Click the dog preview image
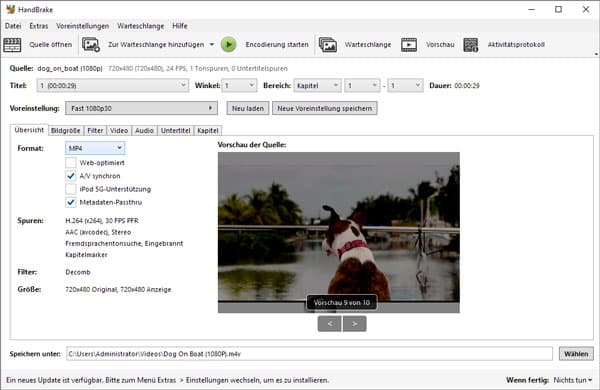Screen dimensions: 600x390 (x=339, y=232)
